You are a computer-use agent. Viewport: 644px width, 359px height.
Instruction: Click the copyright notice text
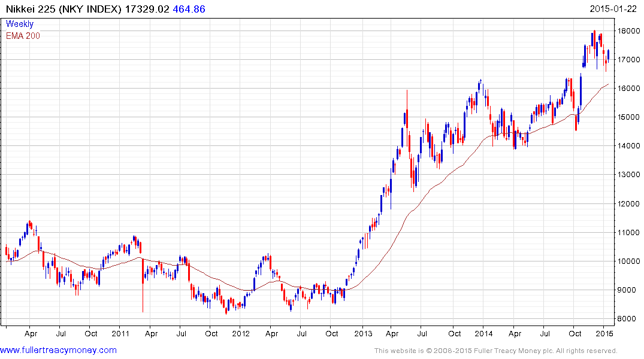tap(496, 351)
